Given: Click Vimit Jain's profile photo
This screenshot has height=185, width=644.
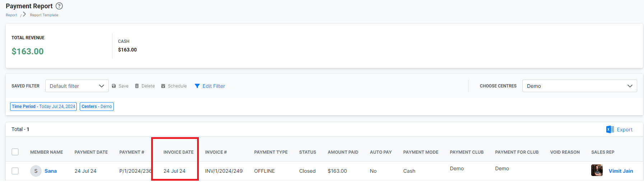Looking at the screenshot, I should (597, 171).
